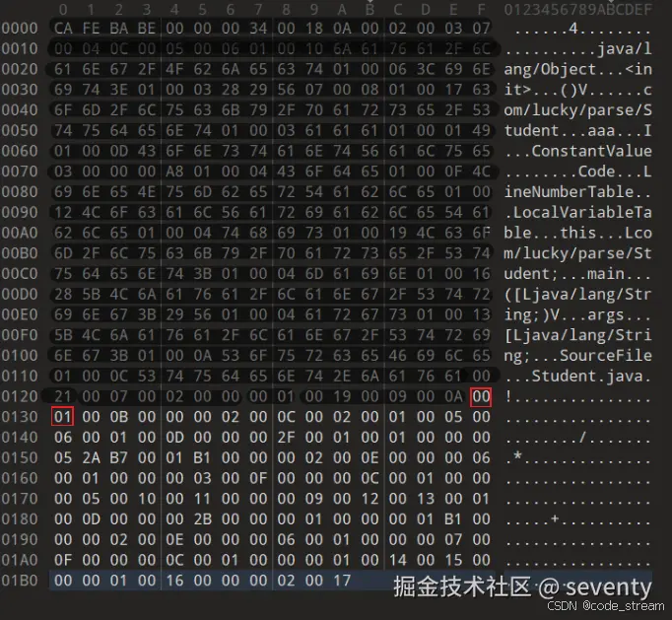Click byte 29 in row 00E0
The image size is (672, 620).
click(x=174, y=314)
